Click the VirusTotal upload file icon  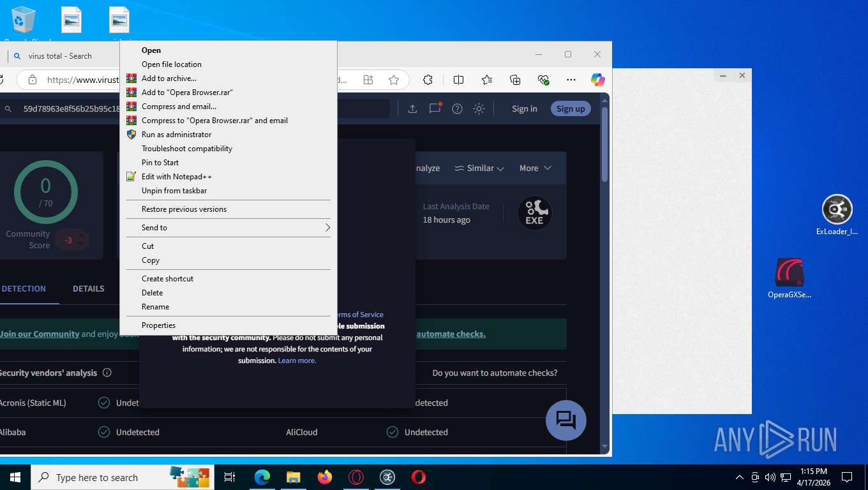(x=412, y=108)
